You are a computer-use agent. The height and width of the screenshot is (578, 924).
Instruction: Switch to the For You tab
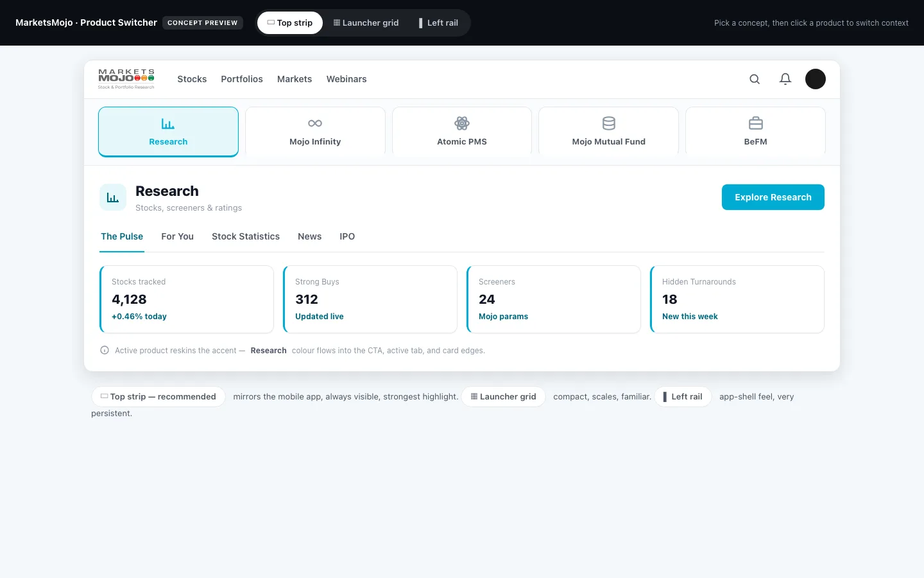click(177, 236)
